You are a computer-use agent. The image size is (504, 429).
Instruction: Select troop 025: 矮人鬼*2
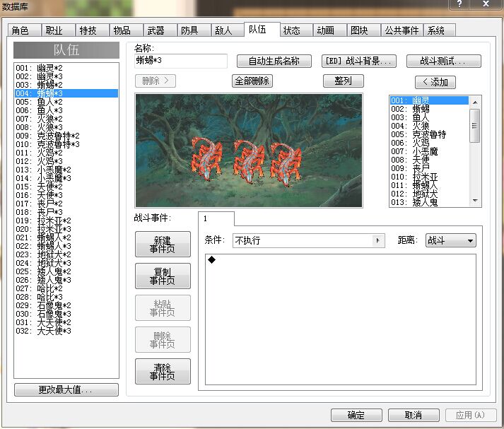tap(66, 271)
